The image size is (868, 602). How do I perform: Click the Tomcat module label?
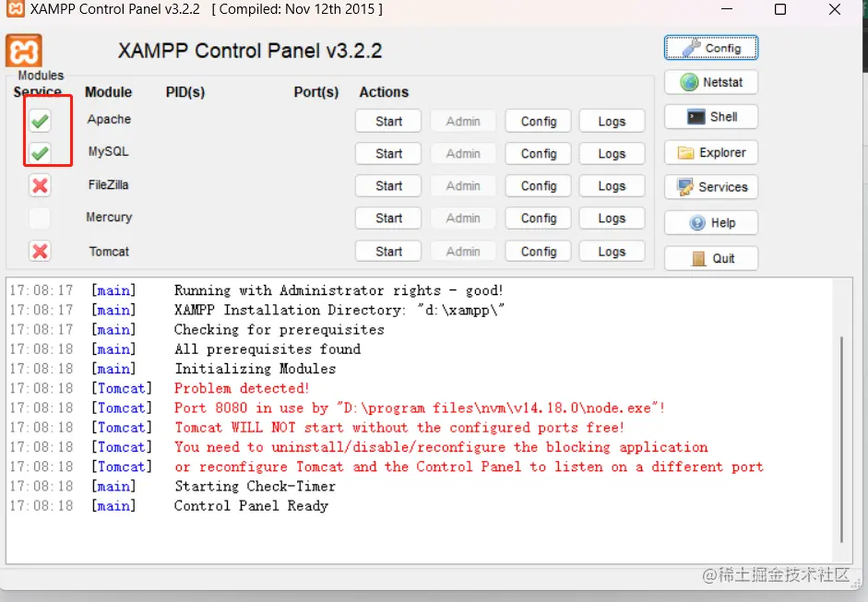point(109,251)
